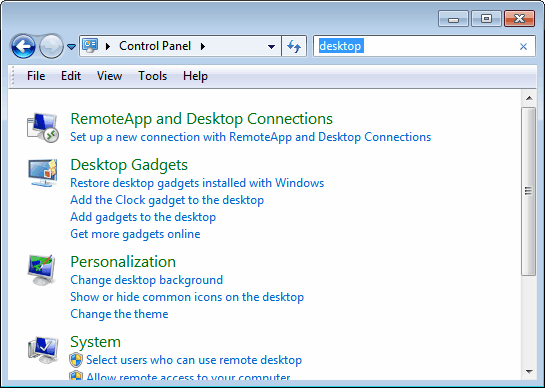
Task: Click the toolbar grip handle beside File
Action: coord(13,76)
